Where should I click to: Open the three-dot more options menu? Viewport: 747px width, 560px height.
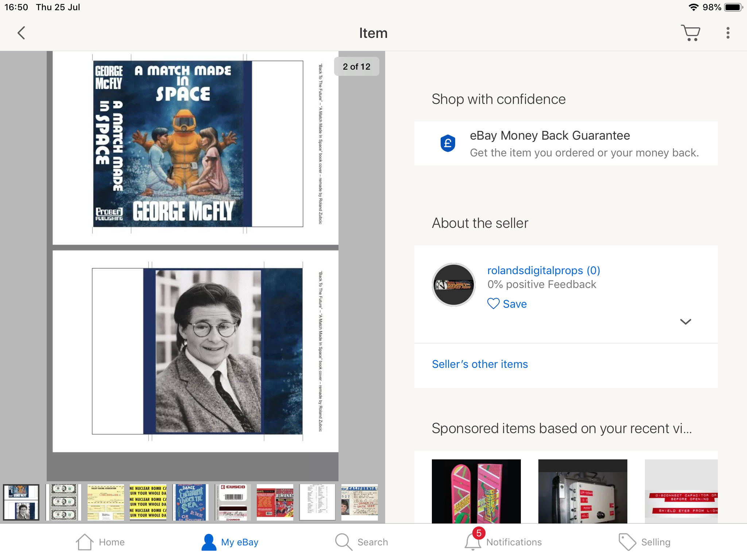[728, 33]
